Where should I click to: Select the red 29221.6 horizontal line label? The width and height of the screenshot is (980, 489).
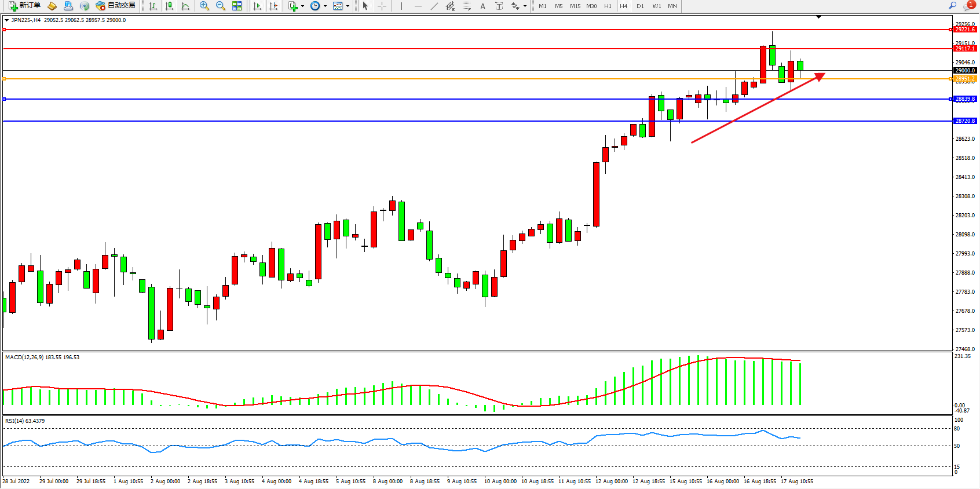[965, 30]
